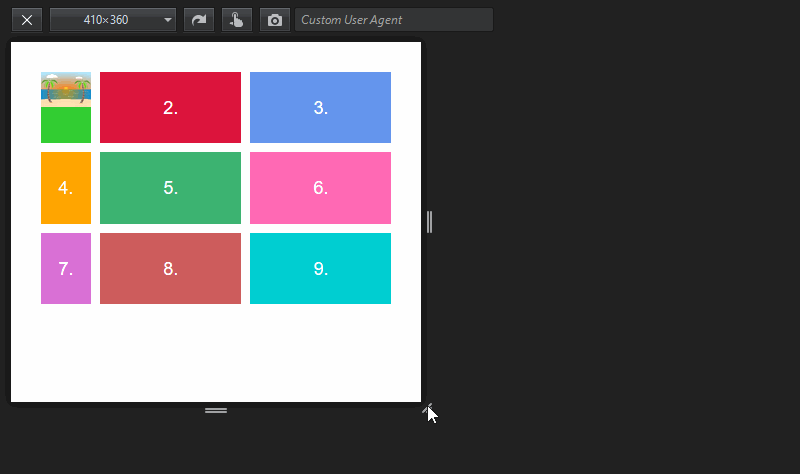Toggle touch event simulation icon

point(237,20)
